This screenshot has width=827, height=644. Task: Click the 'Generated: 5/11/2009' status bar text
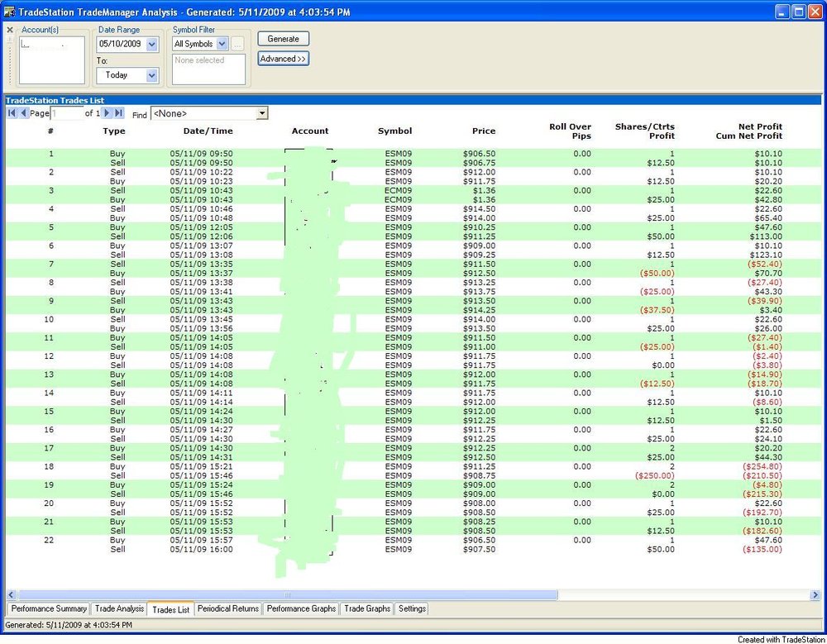click(x=69, y=625)
